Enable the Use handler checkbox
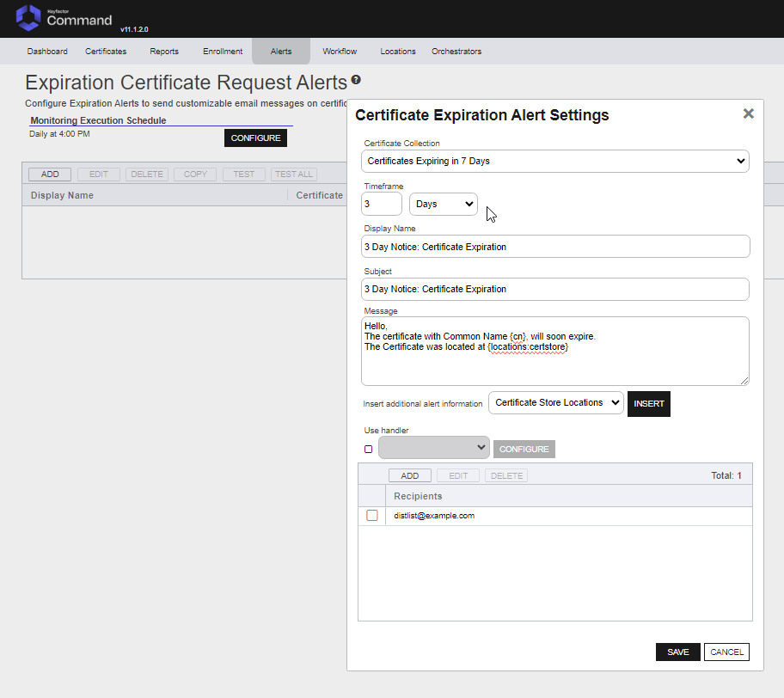 click(x=369, y=449)
